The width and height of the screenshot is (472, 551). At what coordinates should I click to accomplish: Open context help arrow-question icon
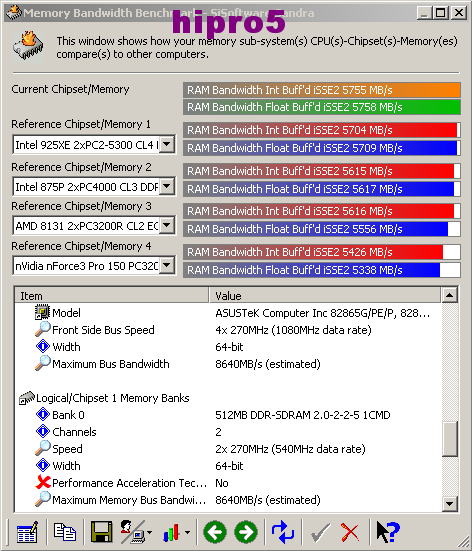pyautogui.click(x=388, y=532)
